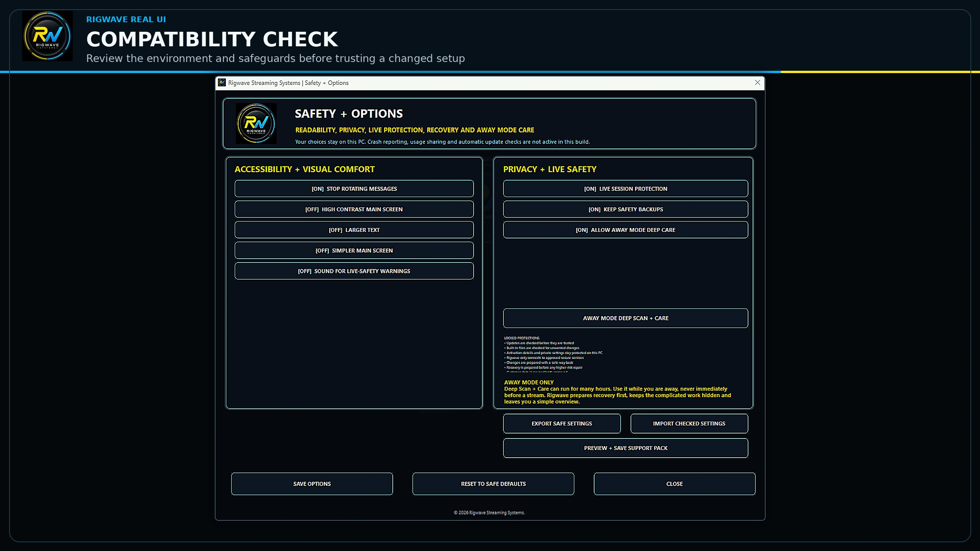Image resolution: width=980 pixels, height=551 pixels.
Task: Click the Privacy + Live Safety heading
Action: pos(550,170)
